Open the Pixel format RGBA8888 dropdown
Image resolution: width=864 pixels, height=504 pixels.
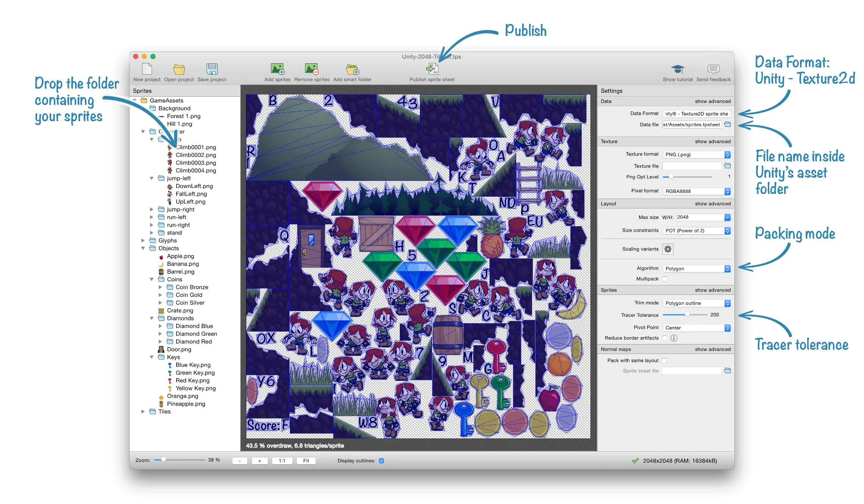(697, 191)
